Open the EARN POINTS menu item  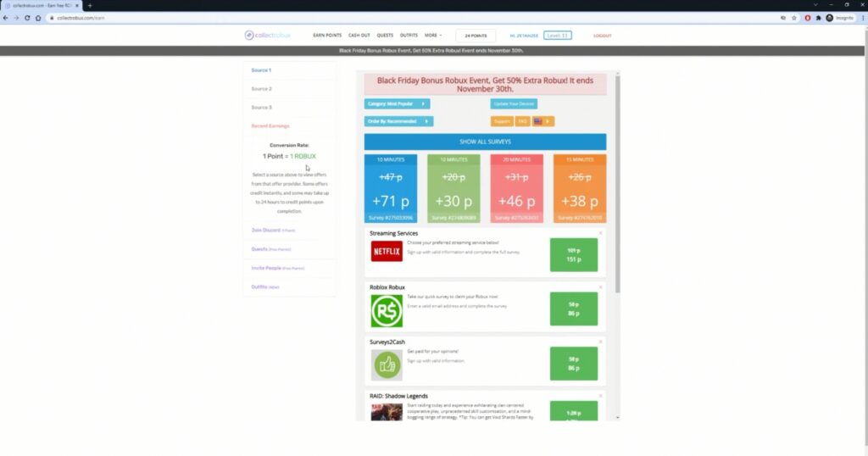327,36
